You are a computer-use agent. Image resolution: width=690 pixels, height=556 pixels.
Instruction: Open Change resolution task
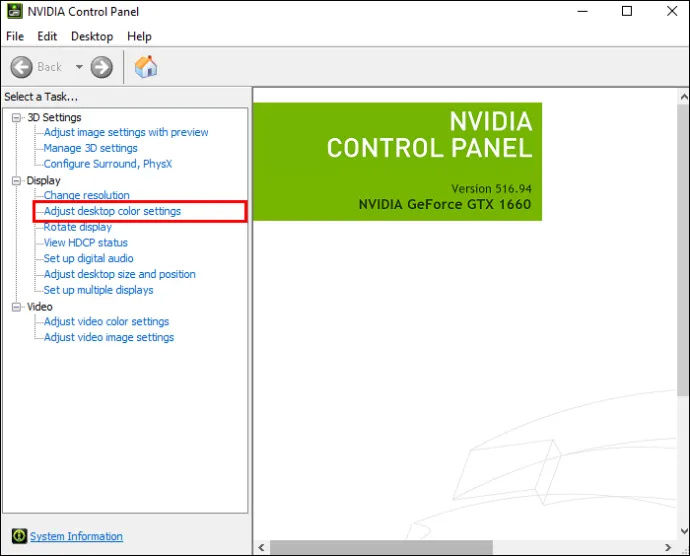(x=86, y=195)
